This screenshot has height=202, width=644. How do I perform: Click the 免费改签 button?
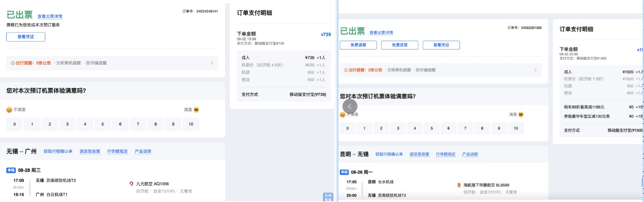pyautogui.click(x=400, y=45)
